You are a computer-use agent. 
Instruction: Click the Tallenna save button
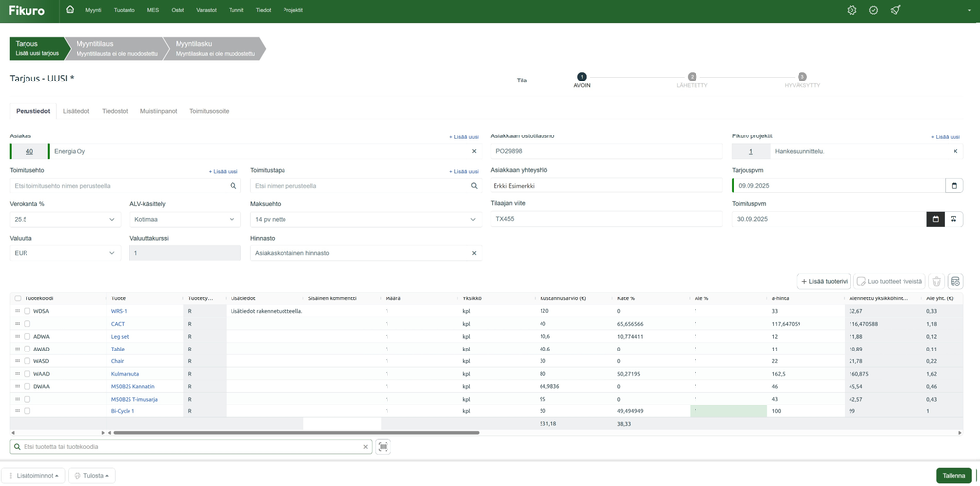954,476
